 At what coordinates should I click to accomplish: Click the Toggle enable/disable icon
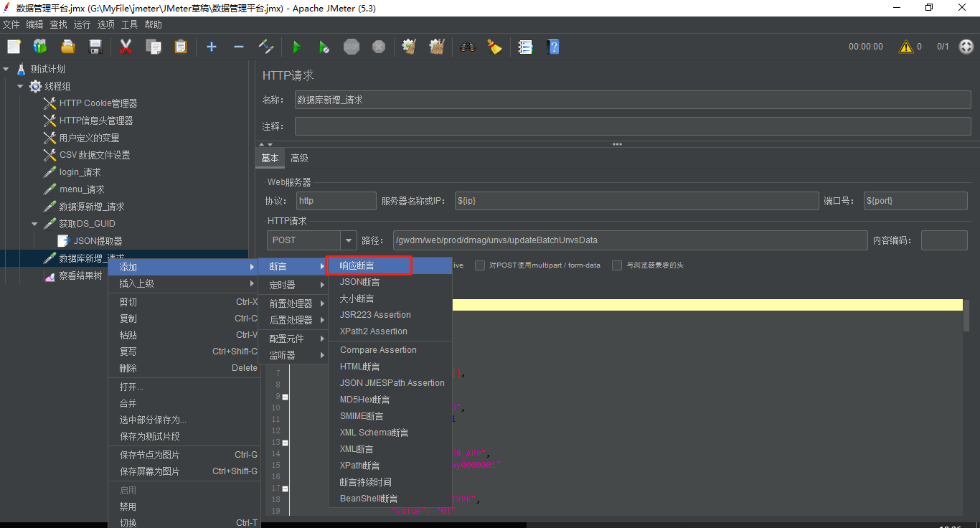[x=266, y=47]
